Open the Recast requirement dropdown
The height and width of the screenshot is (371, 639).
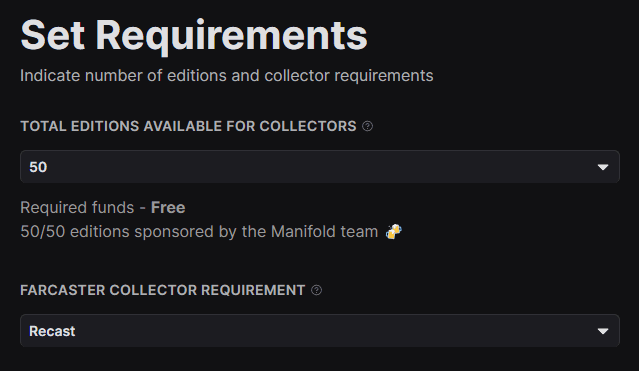pos(320,331)
